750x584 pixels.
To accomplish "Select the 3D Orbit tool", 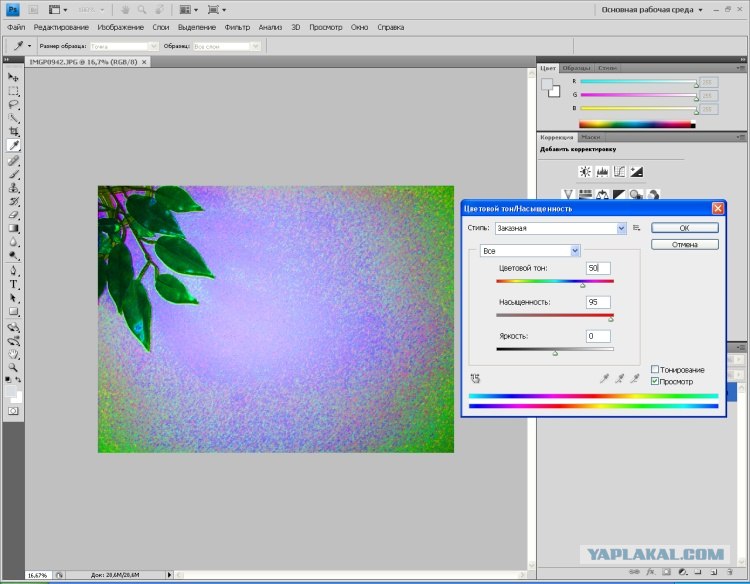I will tap(13, 341).
